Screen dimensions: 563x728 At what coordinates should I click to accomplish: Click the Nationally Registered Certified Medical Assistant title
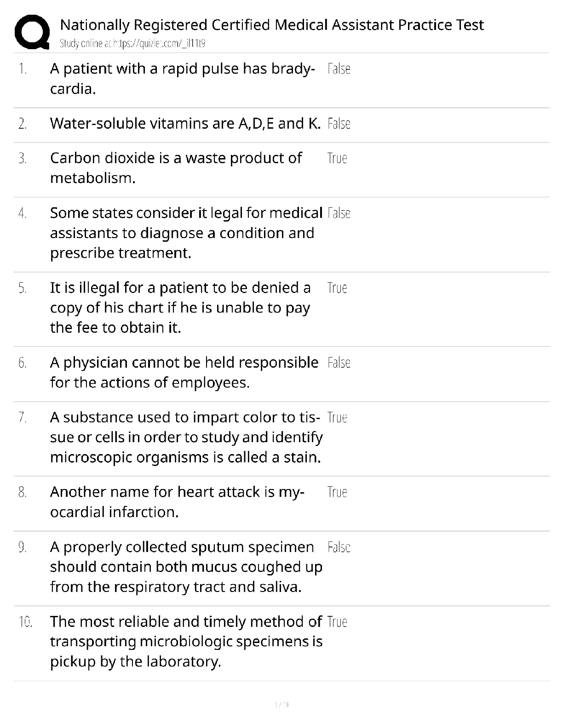[x=271, y=25]
